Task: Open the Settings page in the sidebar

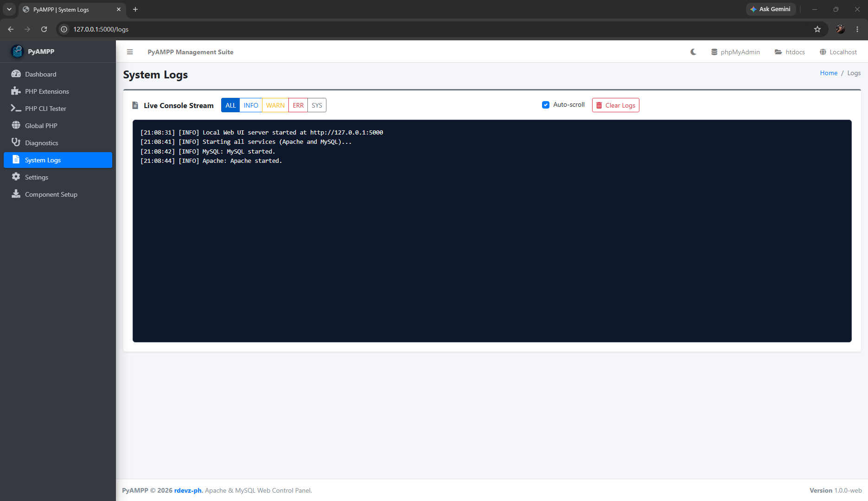Action: tap(58, 177)
